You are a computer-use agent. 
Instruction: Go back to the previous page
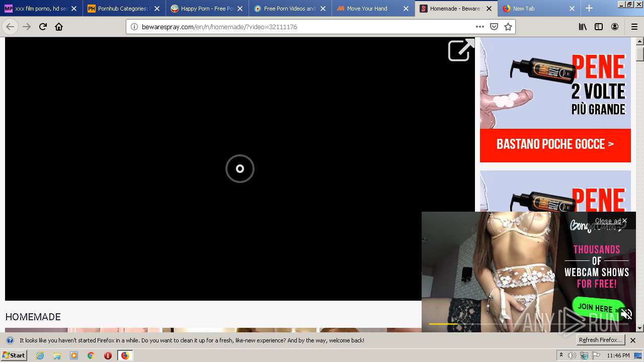point(10,27)
